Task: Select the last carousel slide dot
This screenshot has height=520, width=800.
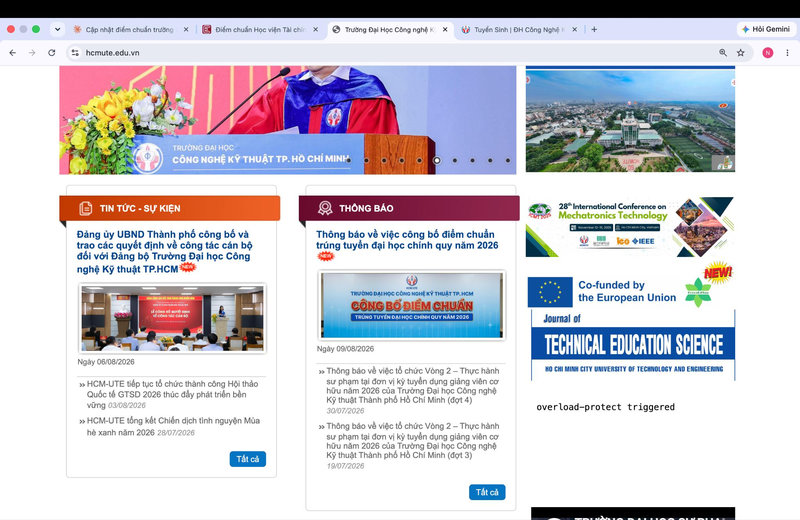Action: click(x=508, y=160)
